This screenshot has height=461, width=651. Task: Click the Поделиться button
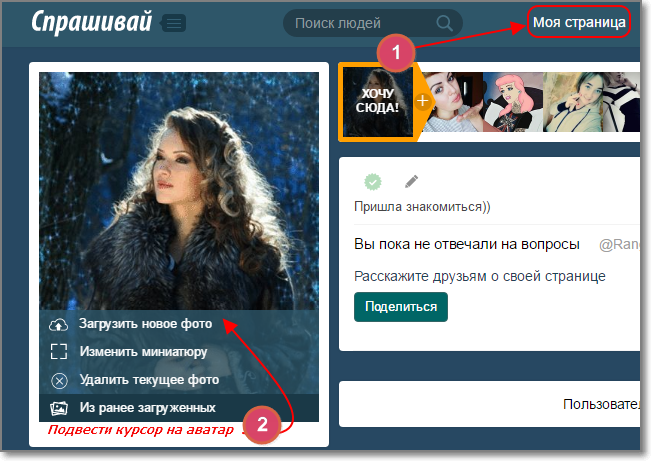401,307
